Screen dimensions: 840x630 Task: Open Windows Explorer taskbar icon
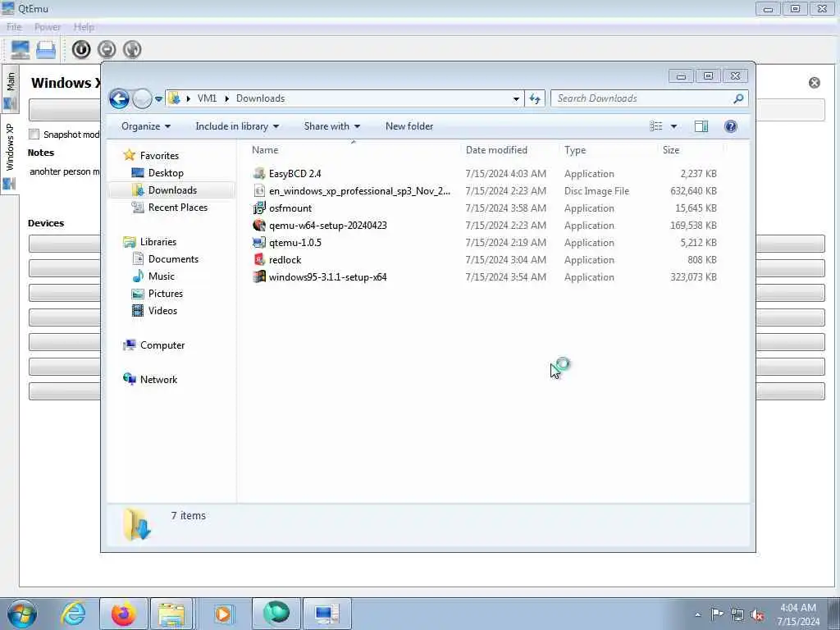(x=171, y=614)
